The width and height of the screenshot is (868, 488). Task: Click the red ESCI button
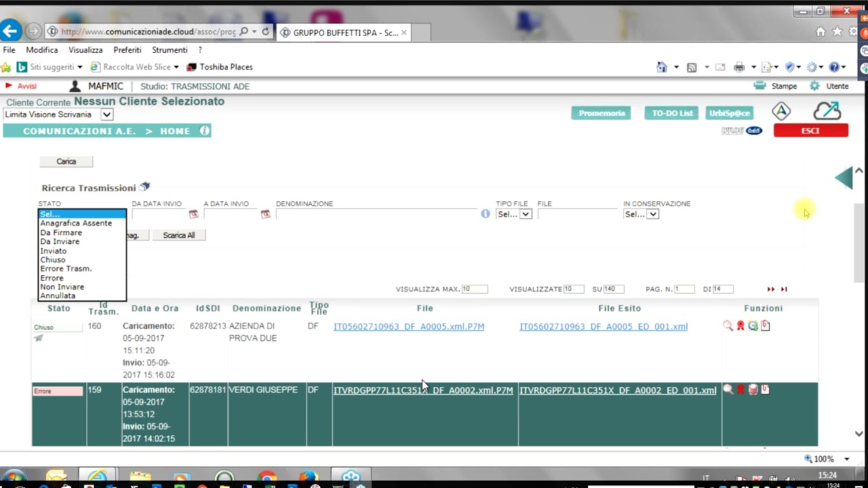tap(810, 131)
